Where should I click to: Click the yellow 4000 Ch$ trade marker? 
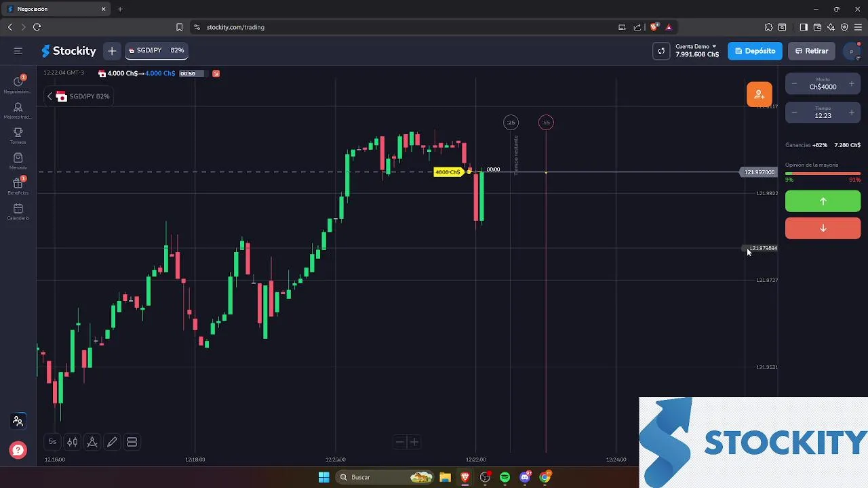pos(448,172)
